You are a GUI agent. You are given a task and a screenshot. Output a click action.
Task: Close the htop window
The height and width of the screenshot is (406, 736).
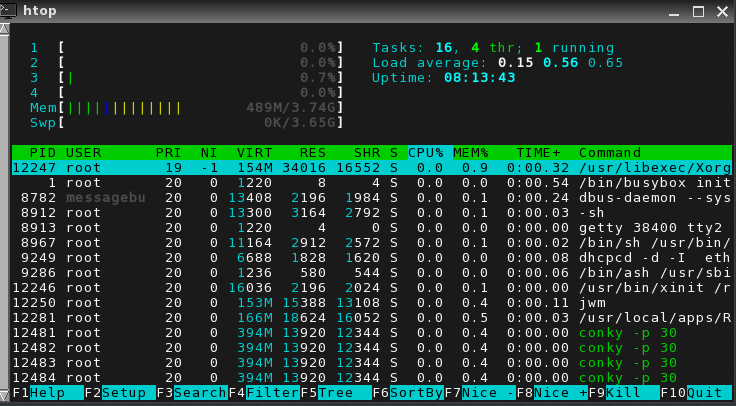coord(722,11)
